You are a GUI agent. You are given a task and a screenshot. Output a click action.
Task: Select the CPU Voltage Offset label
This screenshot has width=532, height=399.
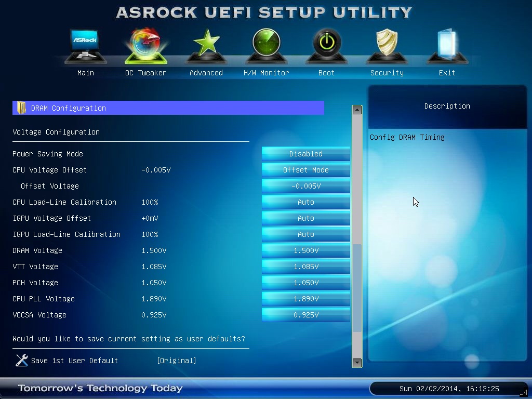tap(49, 170)
